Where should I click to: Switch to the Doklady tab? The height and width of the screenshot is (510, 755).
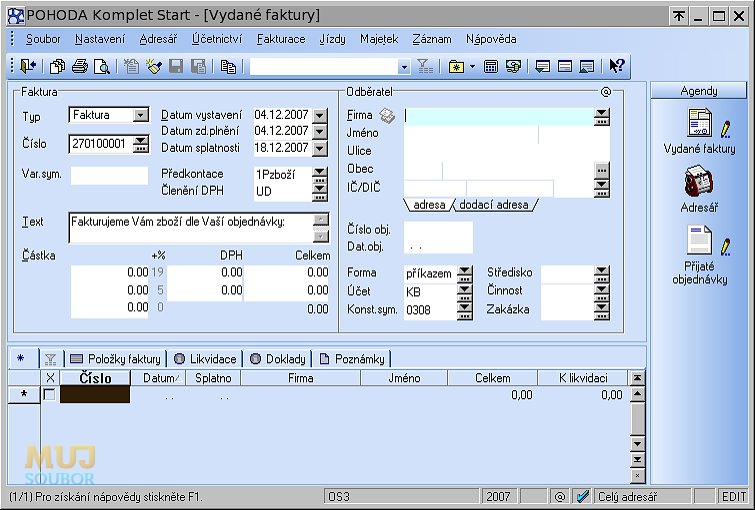[x=278, y=359]
